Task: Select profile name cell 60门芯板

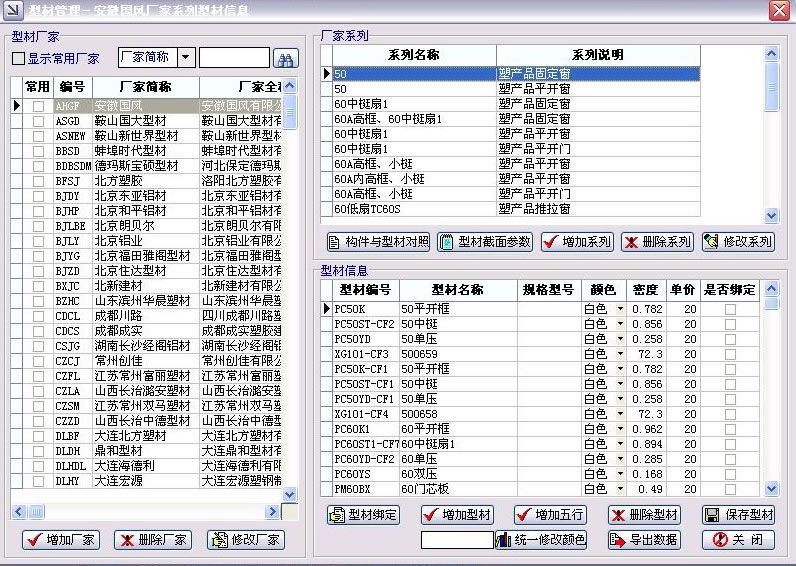Action: pos(458,489)
